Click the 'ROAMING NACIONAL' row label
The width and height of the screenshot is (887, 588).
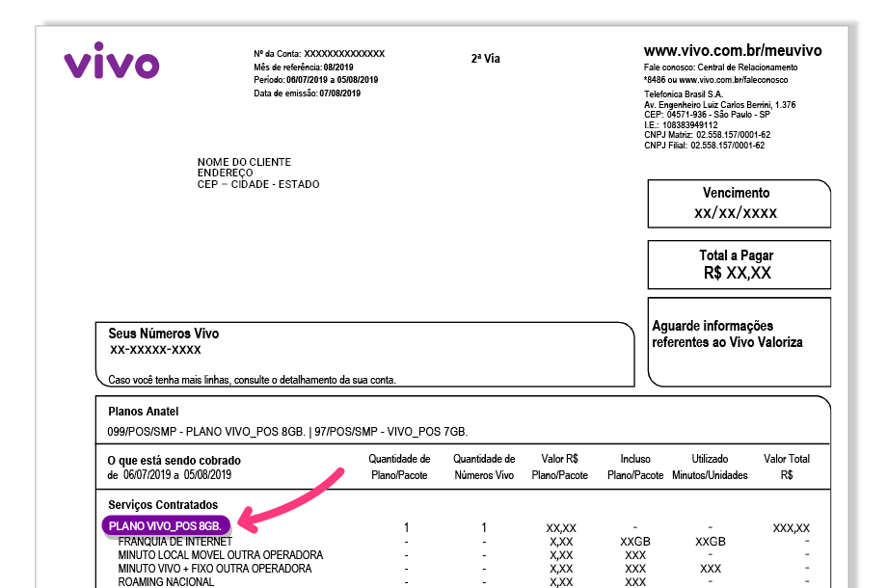(x=166, y=582)
